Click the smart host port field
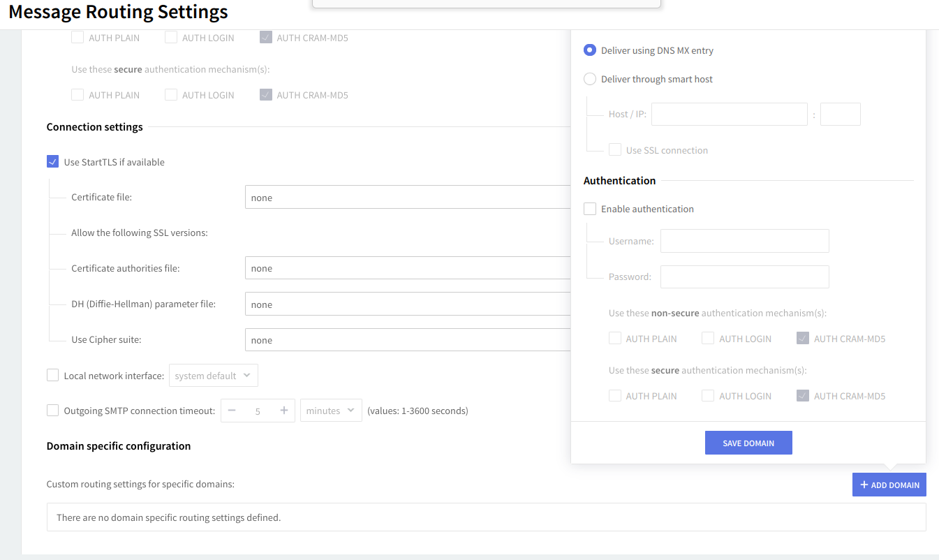Screen dimensions: 939x560 pos(840,115)
